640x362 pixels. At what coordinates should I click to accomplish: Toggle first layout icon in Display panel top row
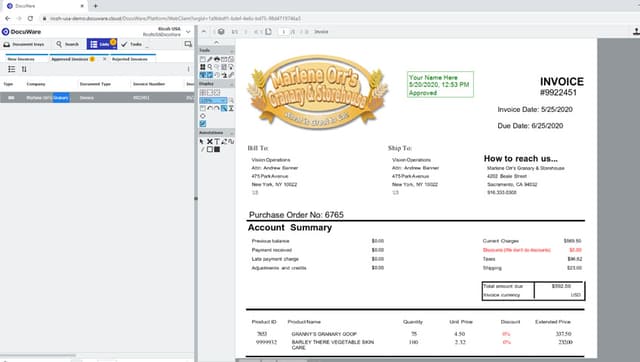click(202, 93)
